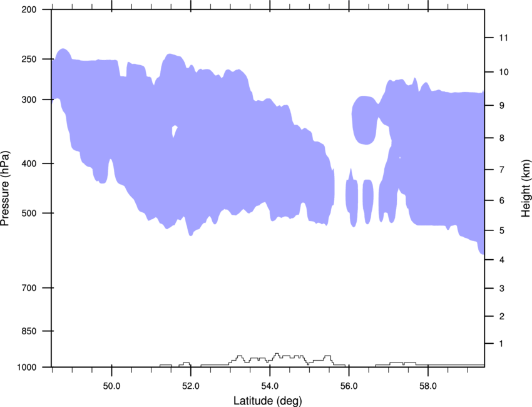The width and height of the screenshot is (532, 407).
Task: Click the 'Latitude (deg)' axis title
Action: (x=267, y=401)
